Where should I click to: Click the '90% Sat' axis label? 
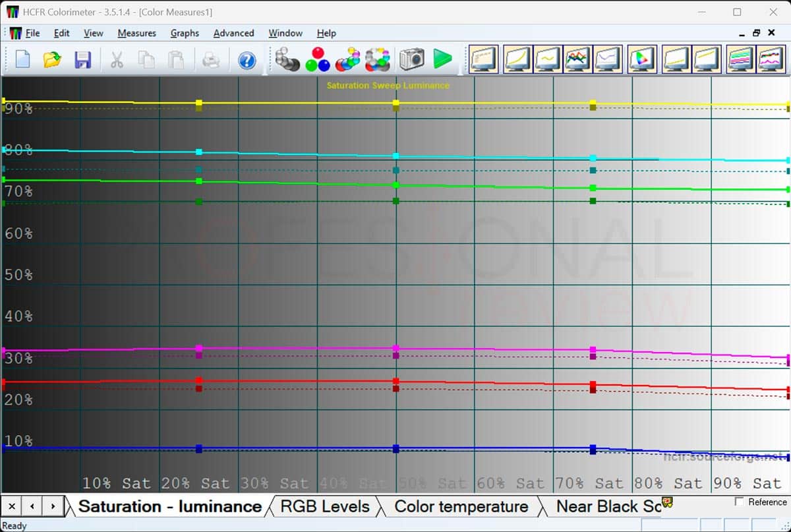(x=747, y=483)
